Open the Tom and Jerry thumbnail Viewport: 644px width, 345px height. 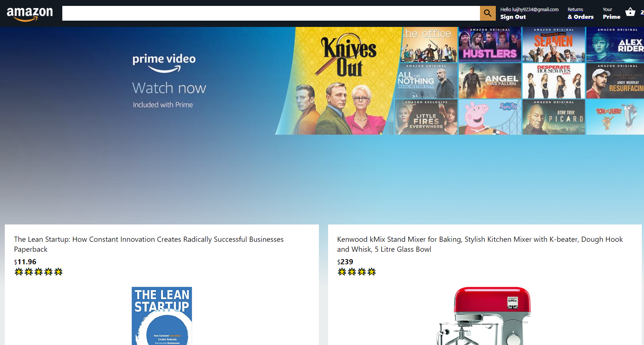[x=615, y=117]
